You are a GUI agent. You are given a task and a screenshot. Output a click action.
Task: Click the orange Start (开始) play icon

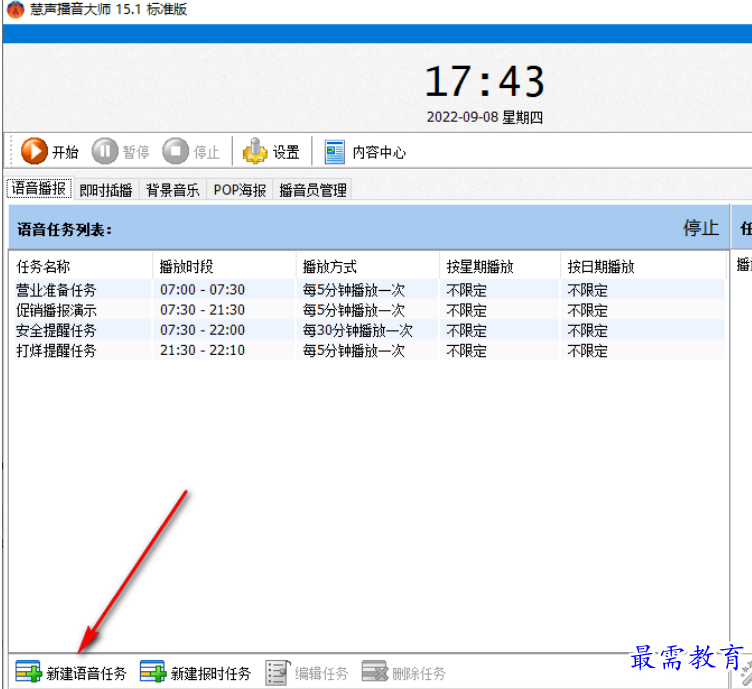point(34,152)
